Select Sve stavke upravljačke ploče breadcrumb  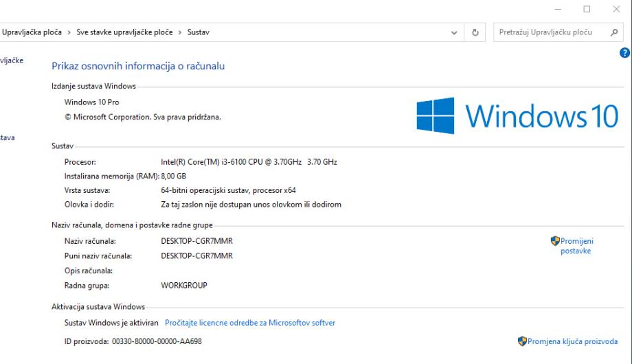(x=124, y=32)
